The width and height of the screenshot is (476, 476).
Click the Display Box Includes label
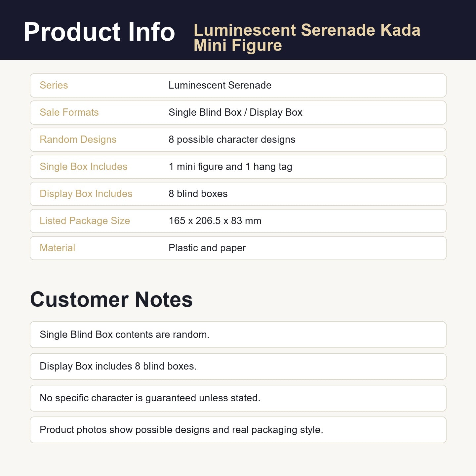pos(86,194)
